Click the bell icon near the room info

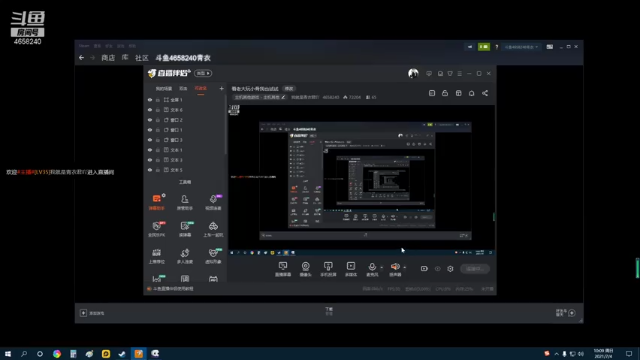point(471,93)
